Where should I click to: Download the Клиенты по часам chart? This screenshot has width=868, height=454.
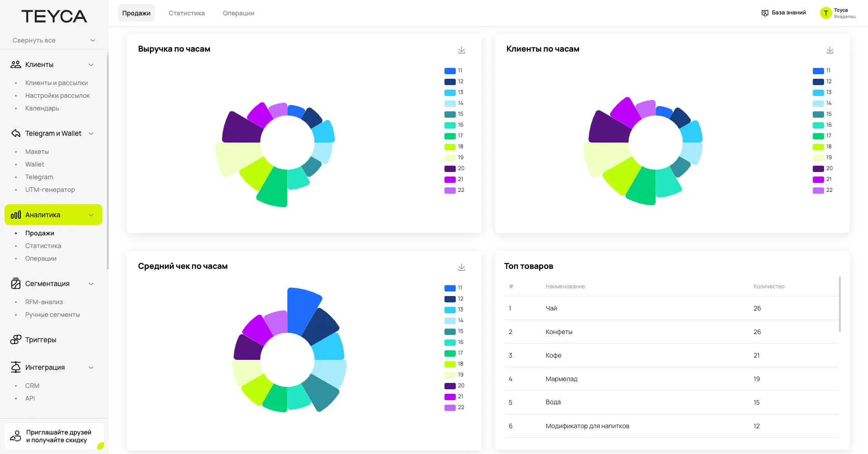point(829,50)
